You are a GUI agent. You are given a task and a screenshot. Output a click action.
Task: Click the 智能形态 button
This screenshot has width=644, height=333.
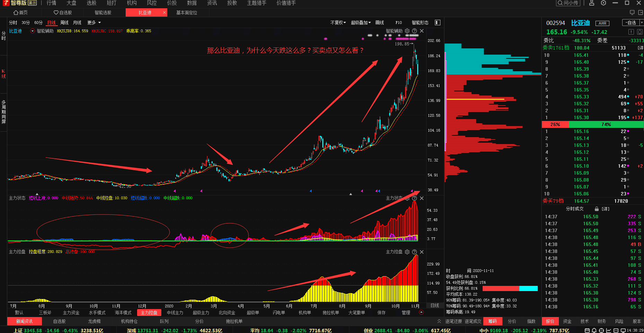pos(420,23)
